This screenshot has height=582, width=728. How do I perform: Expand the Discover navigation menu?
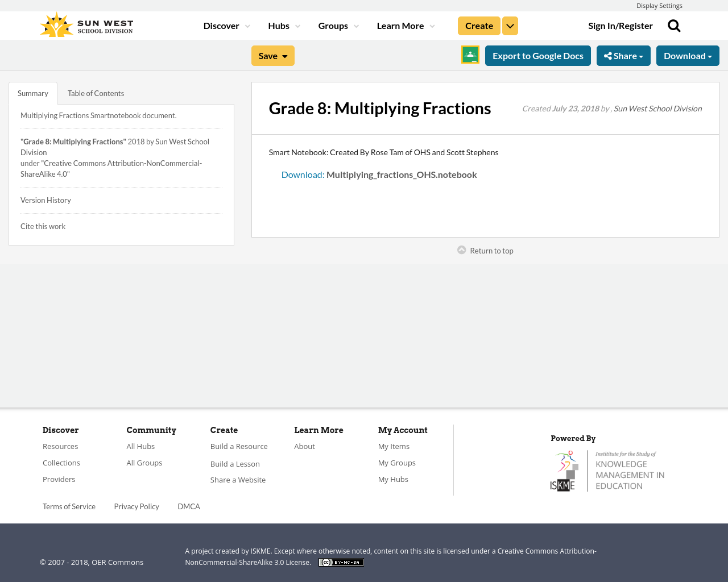(x=225, y=25)
